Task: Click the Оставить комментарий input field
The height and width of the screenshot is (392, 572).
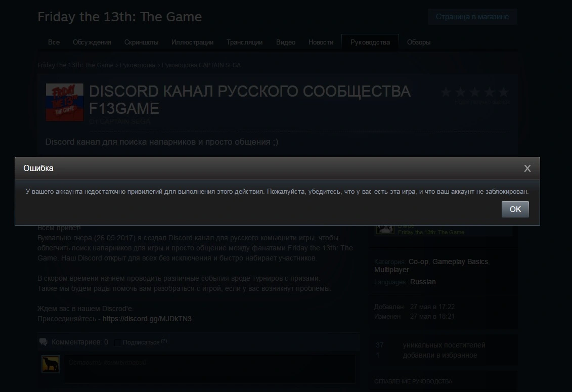Action: click(x=209, y=369)
